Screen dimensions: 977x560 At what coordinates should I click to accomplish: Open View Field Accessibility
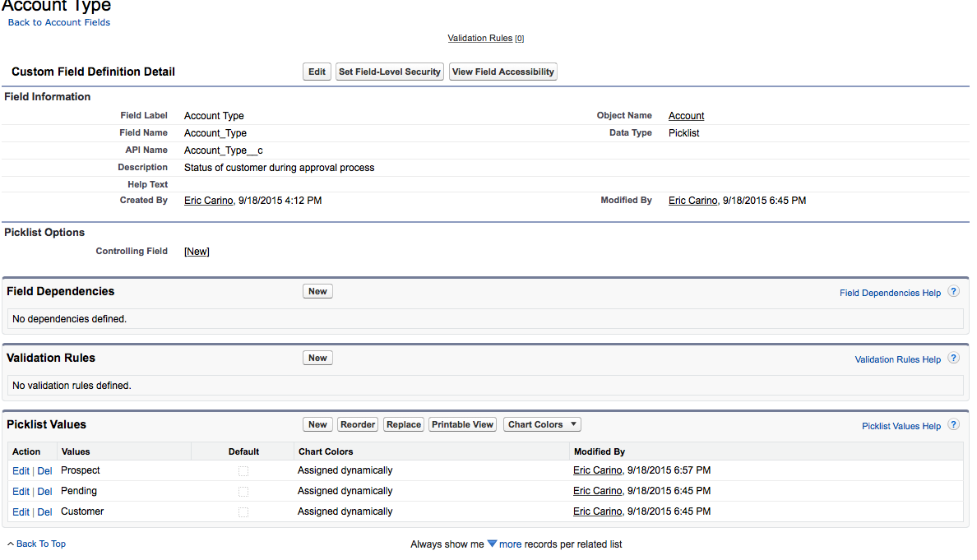(x=503, y=72)
